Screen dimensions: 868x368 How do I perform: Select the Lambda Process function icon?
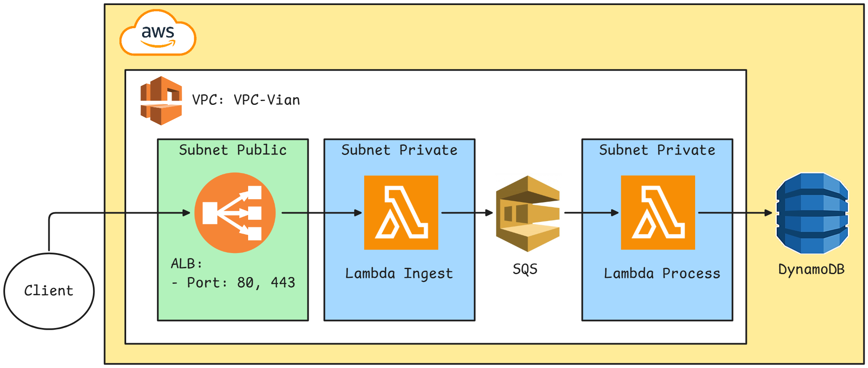[x=658, y=213]
